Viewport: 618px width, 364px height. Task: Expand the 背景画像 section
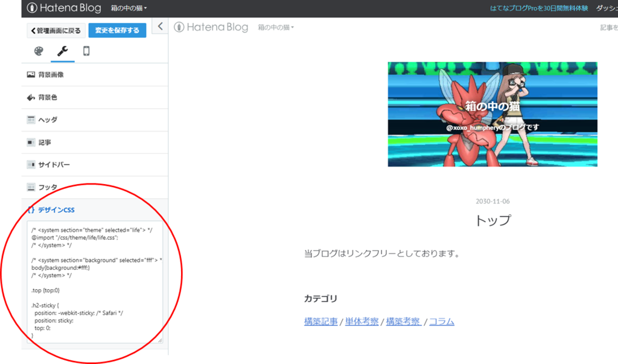95,74
